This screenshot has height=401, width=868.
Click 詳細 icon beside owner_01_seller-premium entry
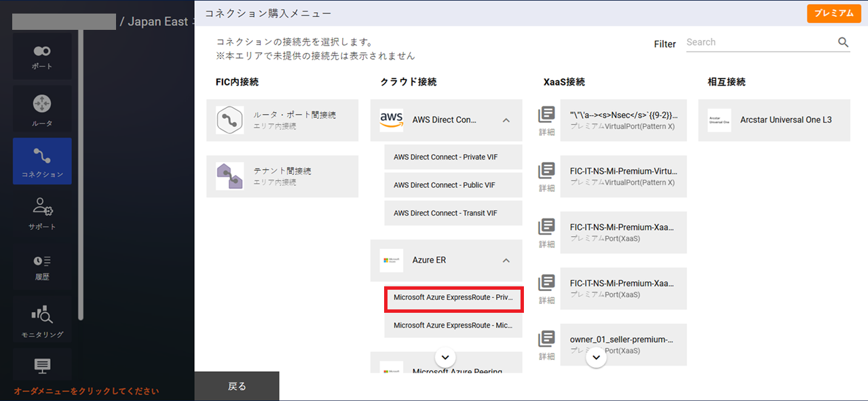[x=546, y=344]
